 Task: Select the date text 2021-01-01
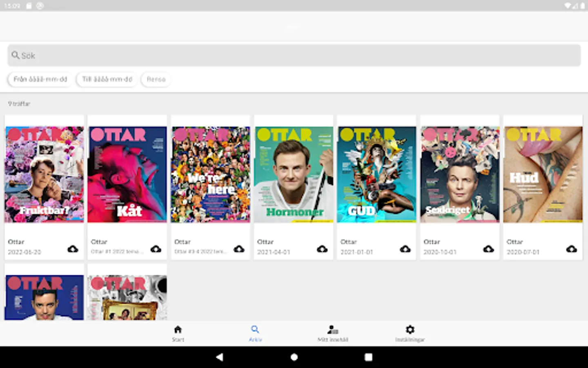(x=357, y=252)
